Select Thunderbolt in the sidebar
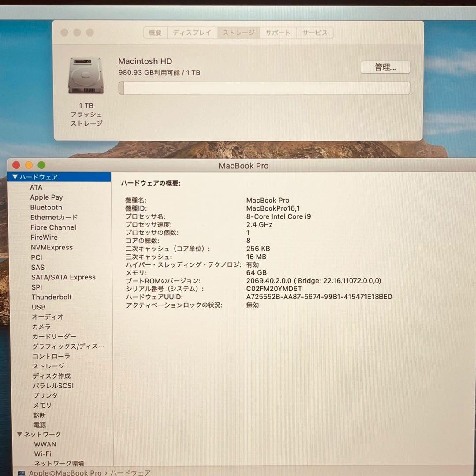476x476 pixels. tap(52, 297)
